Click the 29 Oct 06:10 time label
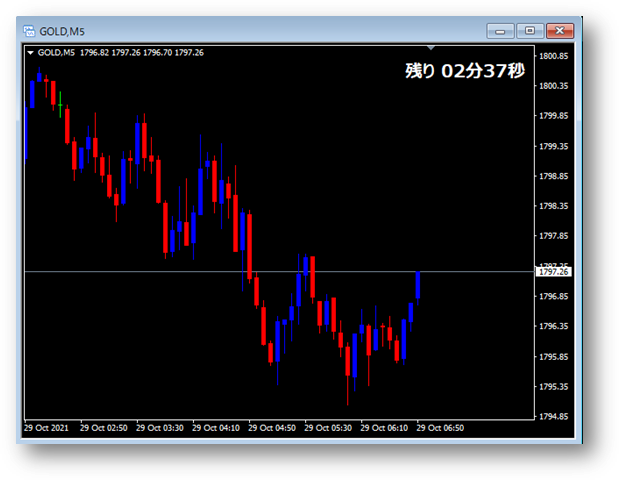Screen dimensions: 619x480 [384, 428]
